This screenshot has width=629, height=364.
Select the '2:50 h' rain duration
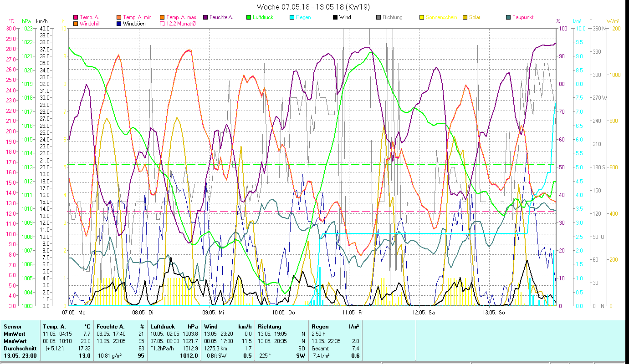[319, 334]
